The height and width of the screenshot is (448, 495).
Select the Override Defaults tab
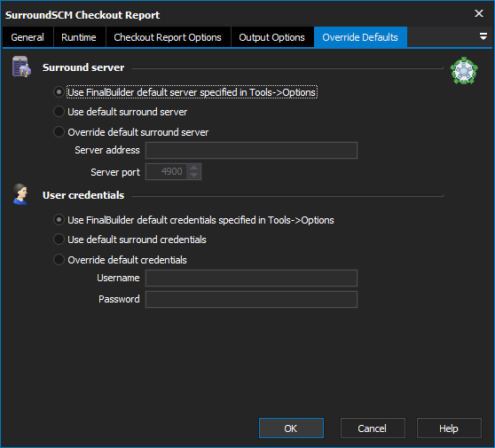360,37
